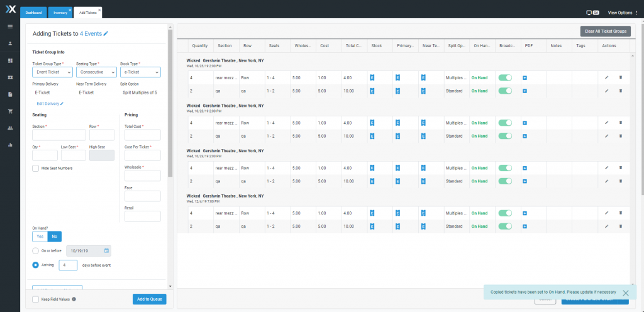Expand the Seating Type dropdown
644x312 pixels.
point(96,72)
